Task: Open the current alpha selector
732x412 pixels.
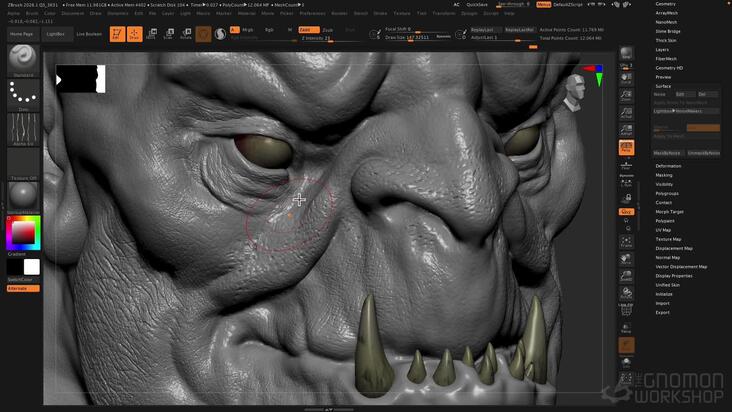Action: (x=23, y=129)
